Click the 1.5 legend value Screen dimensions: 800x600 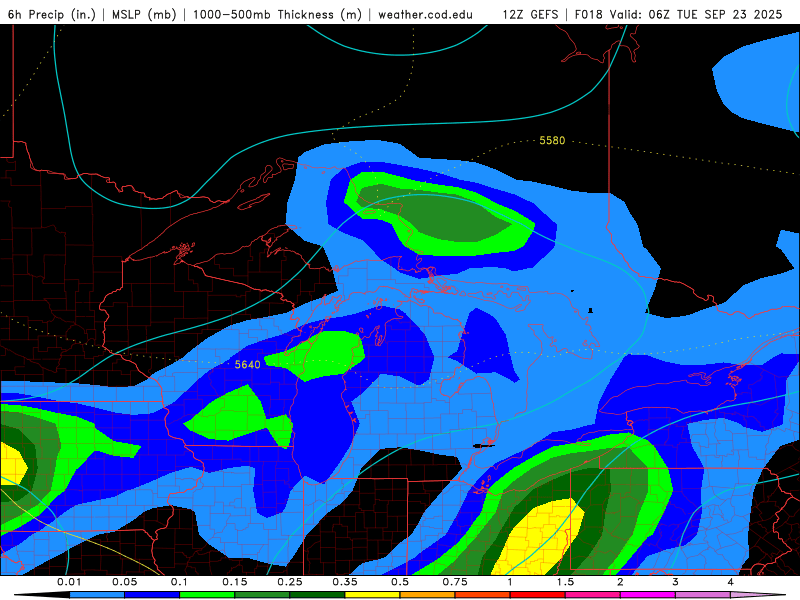[565, 582]
